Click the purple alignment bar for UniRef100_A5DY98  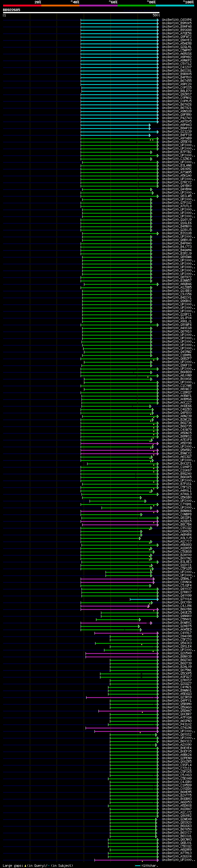tap(119, 443)
